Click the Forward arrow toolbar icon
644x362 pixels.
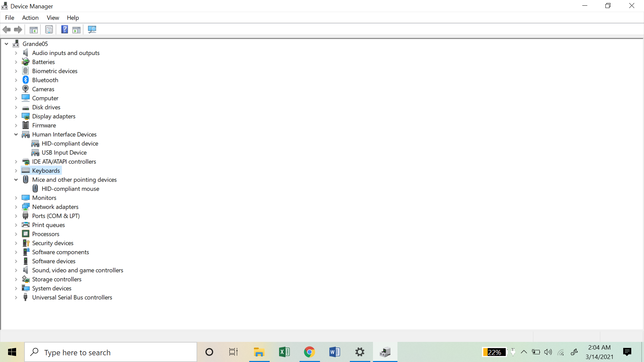18,29
